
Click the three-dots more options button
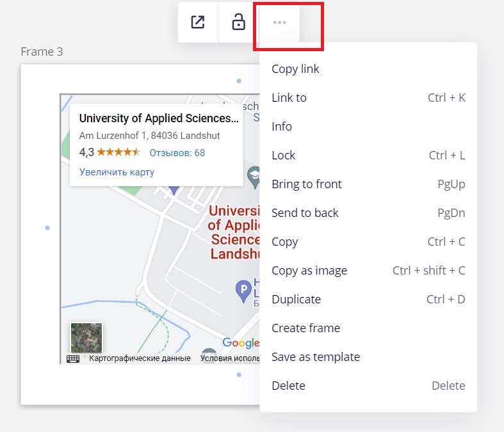(x=279, y=22)
